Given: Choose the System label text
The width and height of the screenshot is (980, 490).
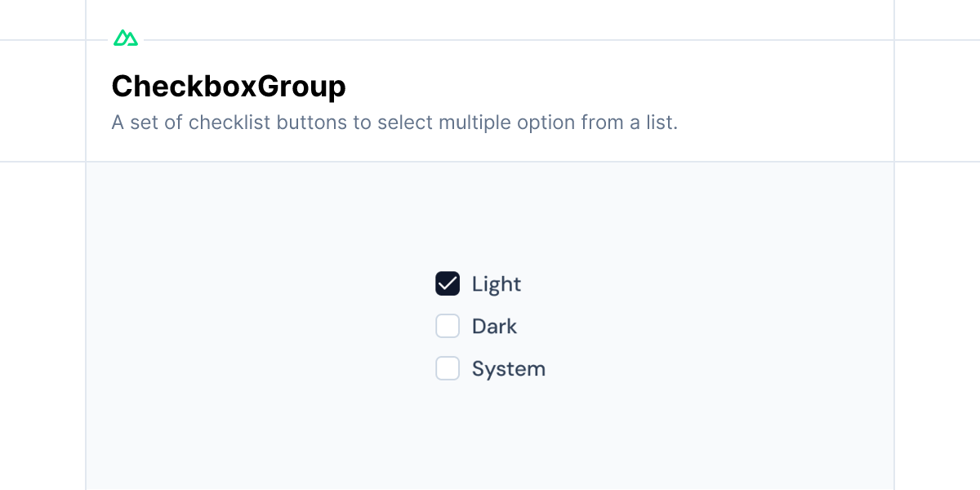Looking at the screenshot, I should [509, 369].
